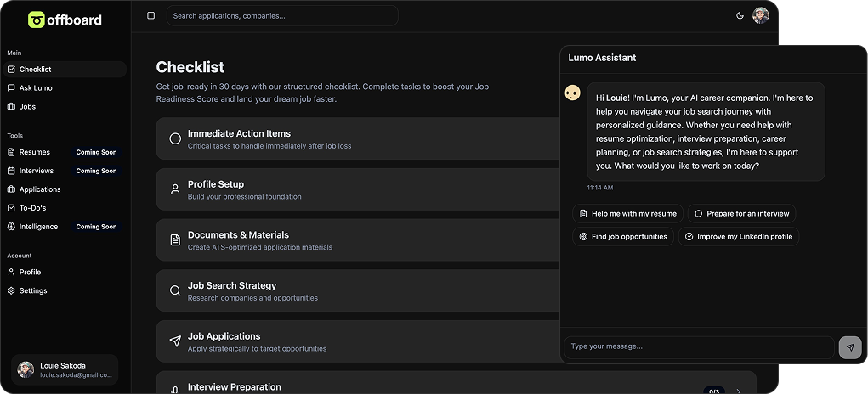
Task: Open Applications in Tools section
Action: point(40,189)
